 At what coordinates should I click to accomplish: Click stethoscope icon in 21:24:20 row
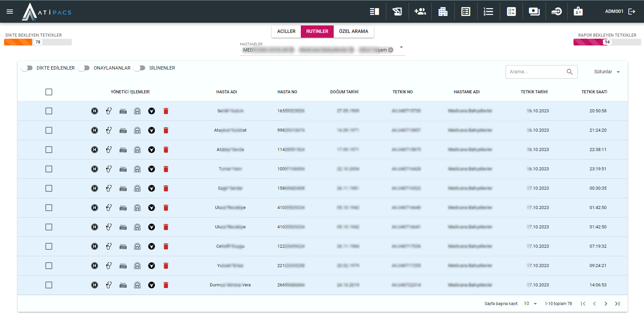coord(109,130)
